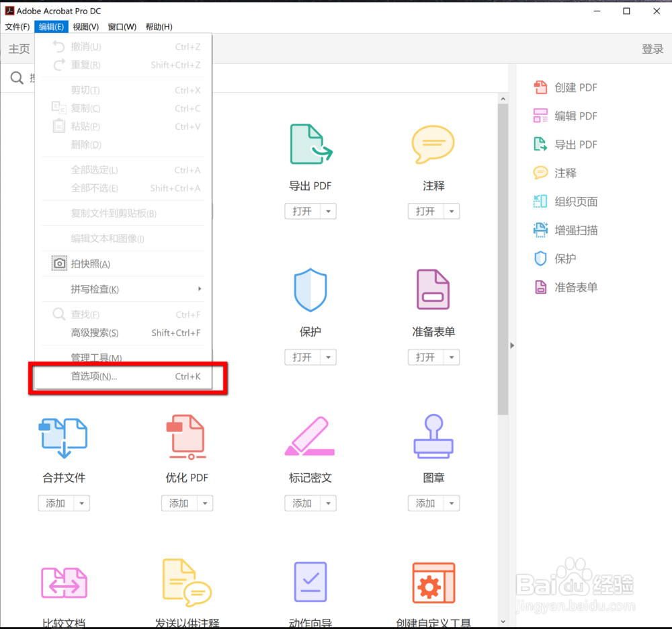Screen dimensions: 672x629
Task: Click the Comment speech bubble tool icon
Action: coord(433,144)
